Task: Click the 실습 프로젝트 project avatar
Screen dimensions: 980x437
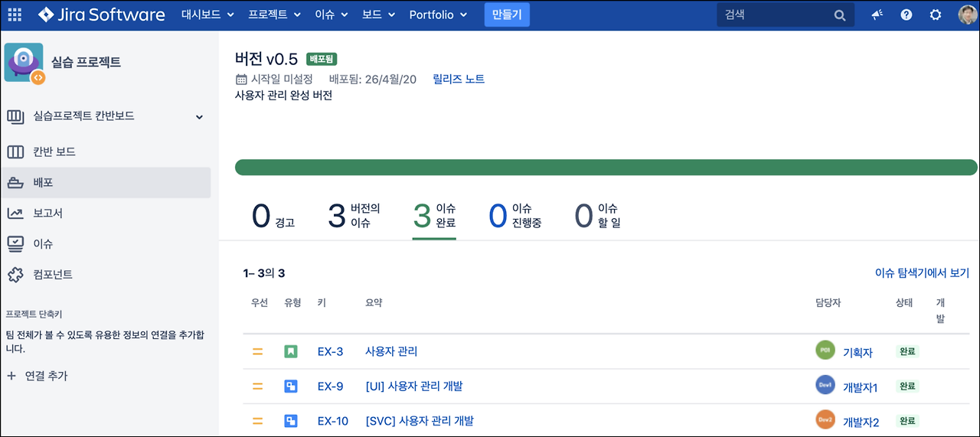Action: [24, 63]
